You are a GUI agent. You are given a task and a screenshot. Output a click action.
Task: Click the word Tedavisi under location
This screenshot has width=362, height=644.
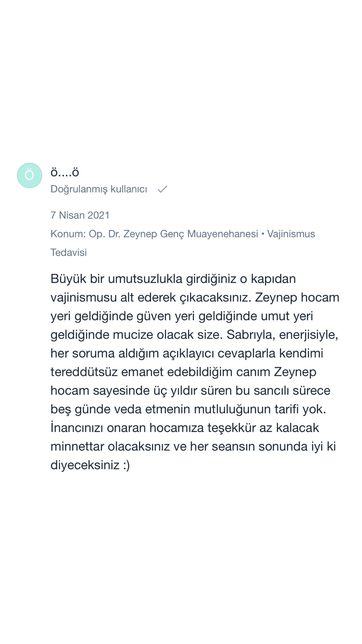point(68,253)
